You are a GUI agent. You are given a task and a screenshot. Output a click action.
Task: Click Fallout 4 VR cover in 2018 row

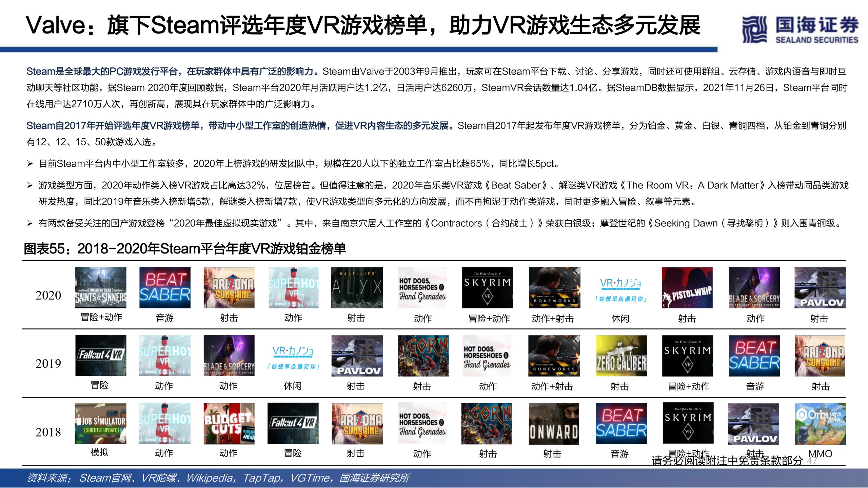(293, 423)
